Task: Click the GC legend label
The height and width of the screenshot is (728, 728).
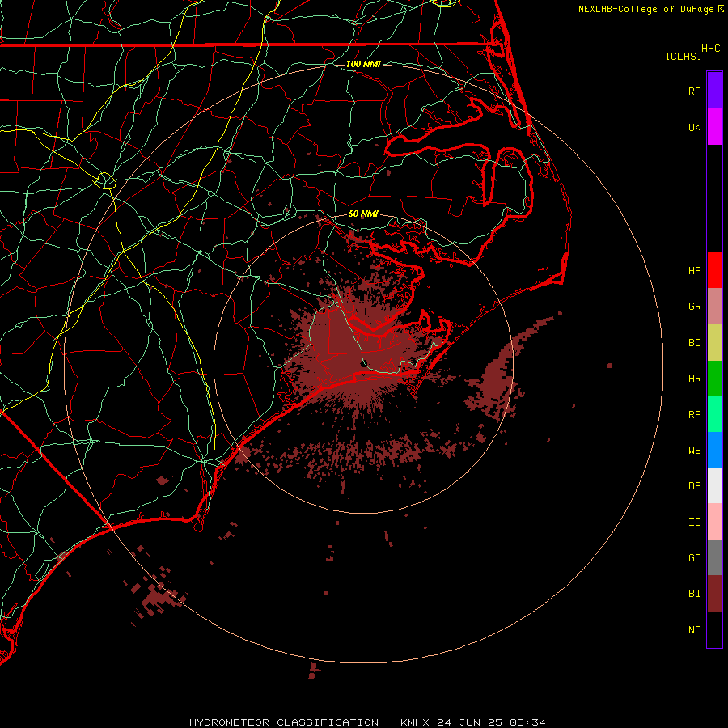Action: click(x=694, y=558)
